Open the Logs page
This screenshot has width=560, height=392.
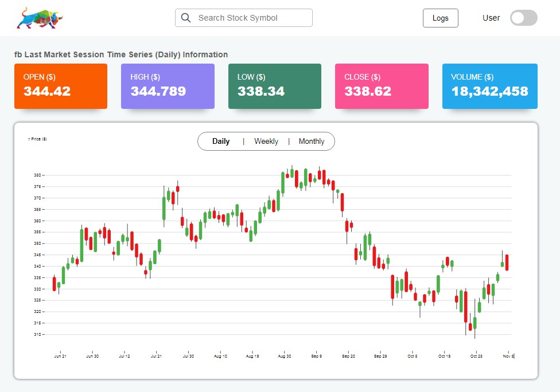[x=440, y=18]
